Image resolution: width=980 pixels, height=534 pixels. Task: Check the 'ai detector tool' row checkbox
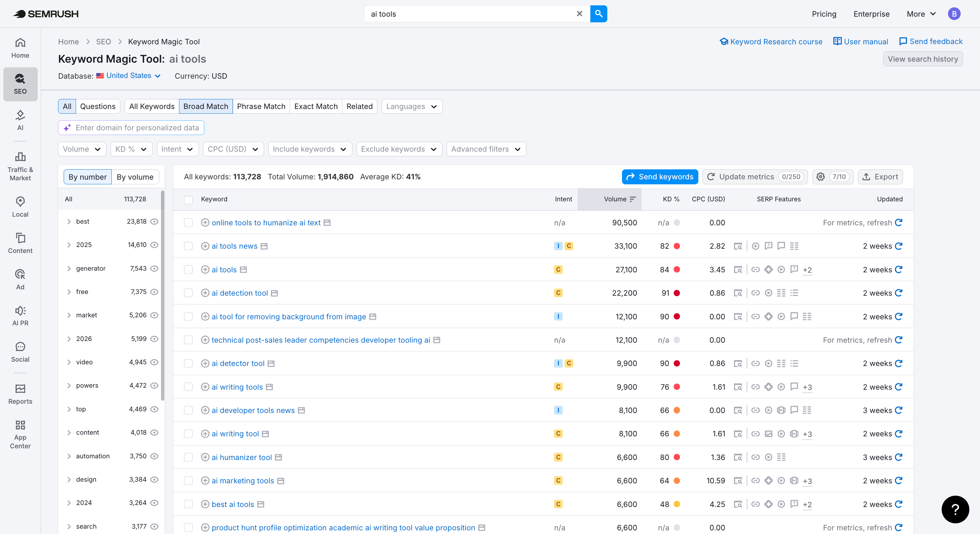click(188, 363)
